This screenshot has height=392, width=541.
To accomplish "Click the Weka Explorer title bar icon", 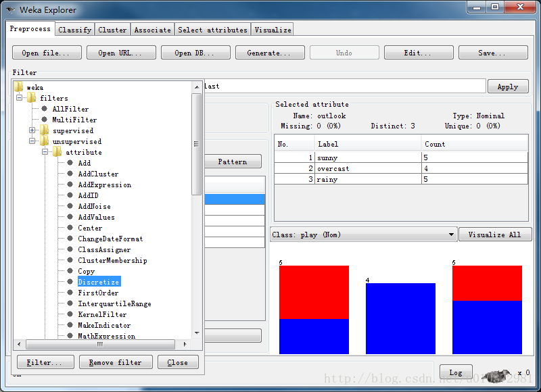I will click(11, 9).
